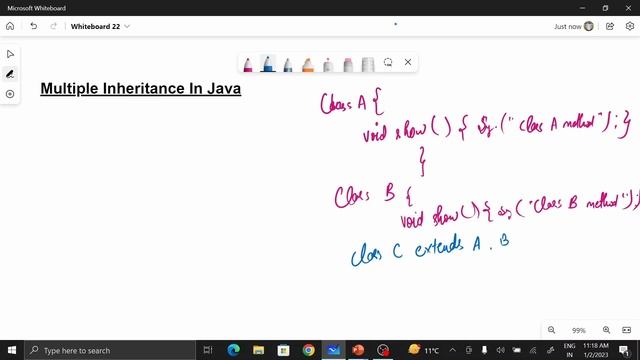Restore down the Whiteboard window
The height and width of the screenshot is (360, 640).
pos(605,8)
